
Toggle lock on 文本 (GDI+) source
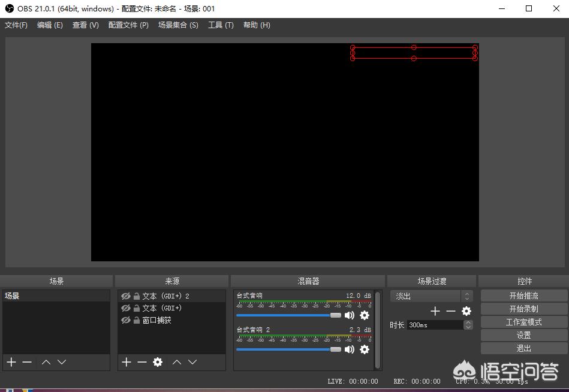[137, 308]
